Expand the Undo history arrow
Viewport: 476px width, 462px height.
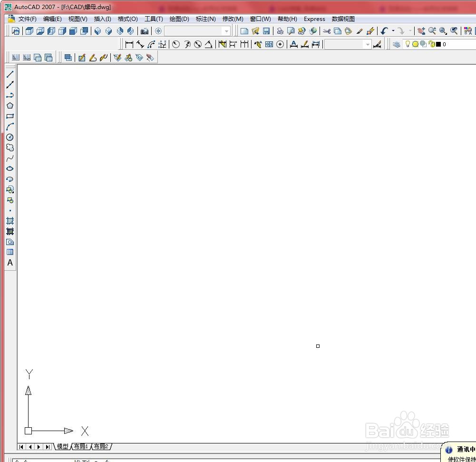pyautogui.click(x=393, y=31)
